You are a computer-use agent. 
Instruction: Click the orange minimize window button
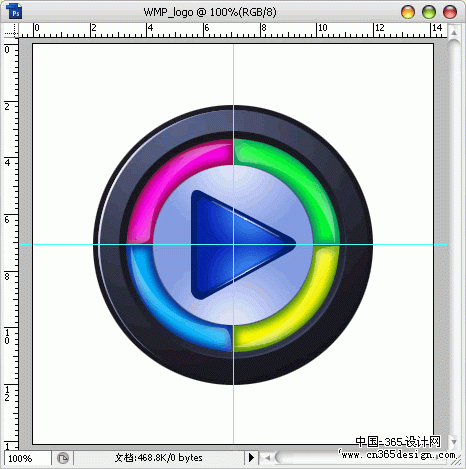click(408, 12)
